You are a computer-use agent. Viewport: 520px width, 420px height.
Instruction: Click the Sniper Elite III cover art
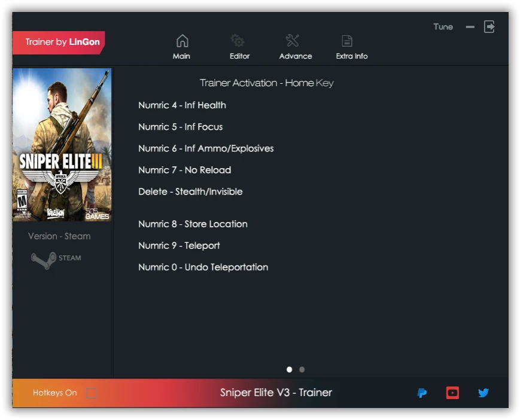click(62, 145)
